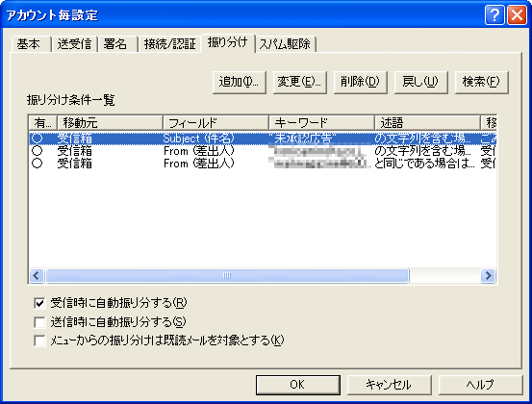
Task: Click the 検索(F) button
Action: [x=481, y=82]
